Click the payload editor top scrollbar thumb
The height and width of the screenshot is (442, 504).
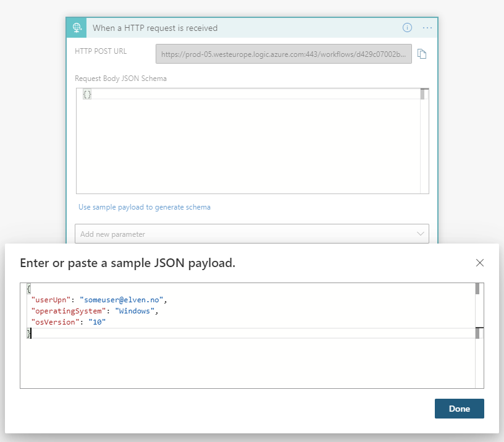coord(477,289)
